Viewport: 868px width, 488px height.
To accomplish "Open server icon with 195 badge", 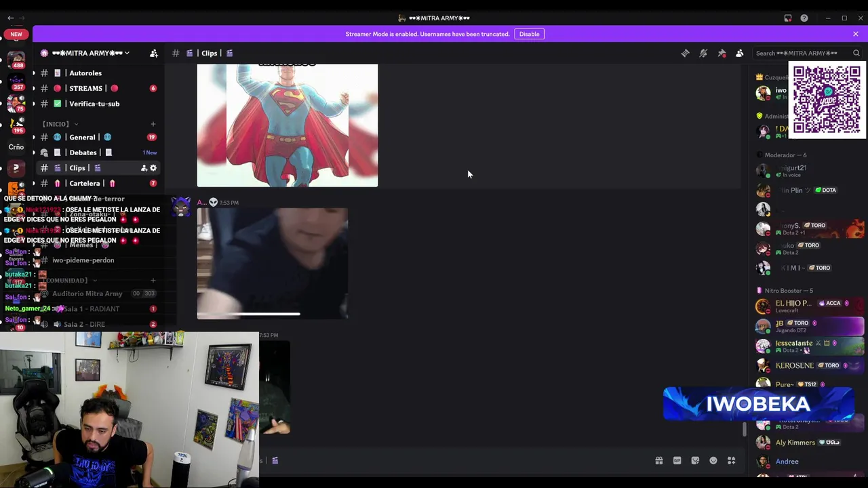I will click(16, 125).
